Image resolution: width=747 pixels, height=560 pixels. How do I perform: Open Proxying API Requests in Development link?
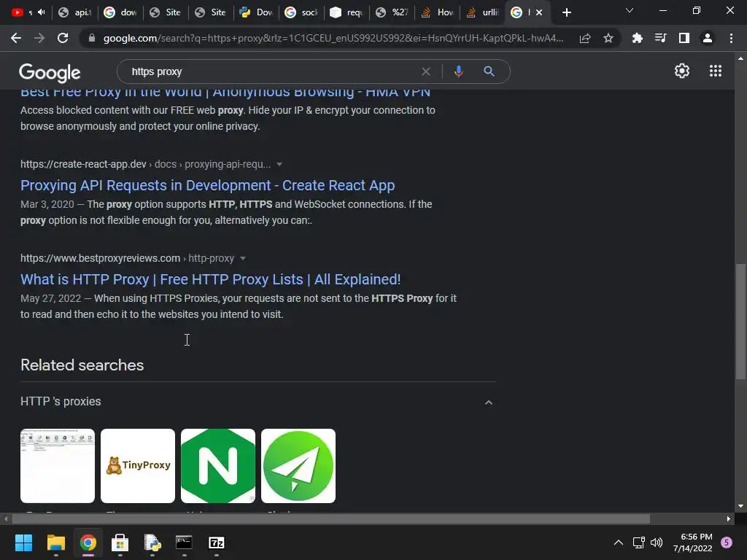coord(208,185)
